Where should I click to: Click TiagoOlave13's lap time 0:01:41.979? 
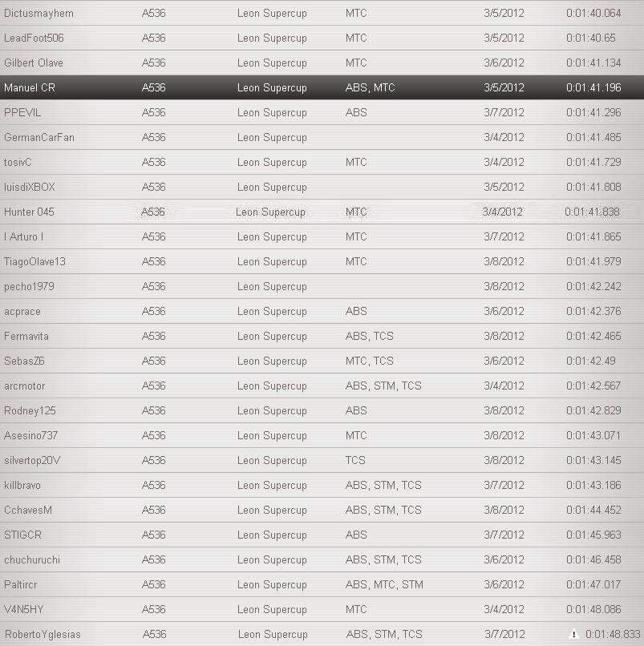[x=593, y=261]
